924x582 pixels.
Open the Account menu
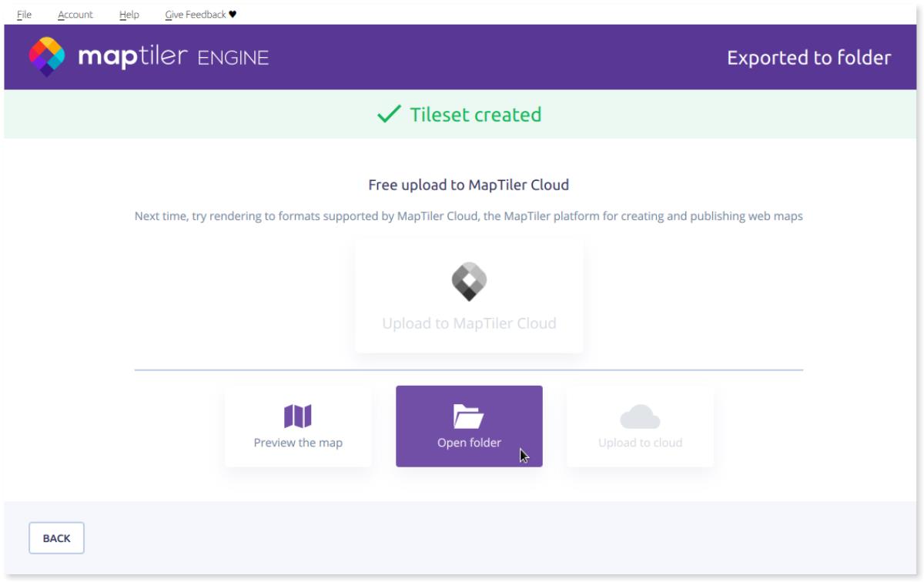click(x=75, y=13)
